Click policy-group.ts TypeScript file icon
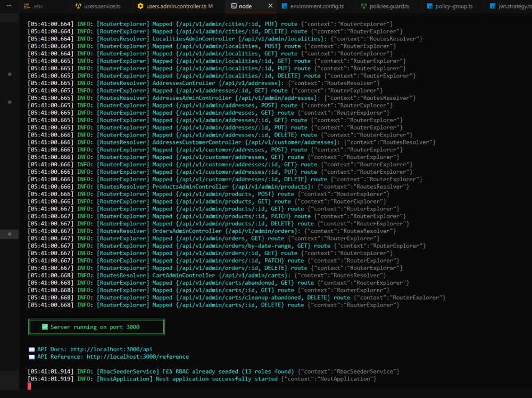The width and height of the screenshot is (532, 398). click(x=429, y=6)
